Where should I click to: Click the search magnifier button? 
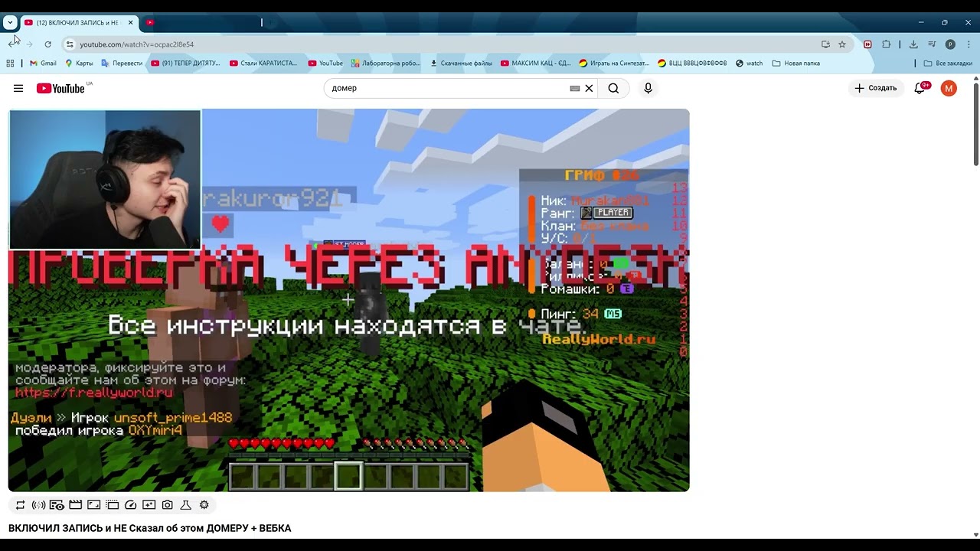click(613, 88)
